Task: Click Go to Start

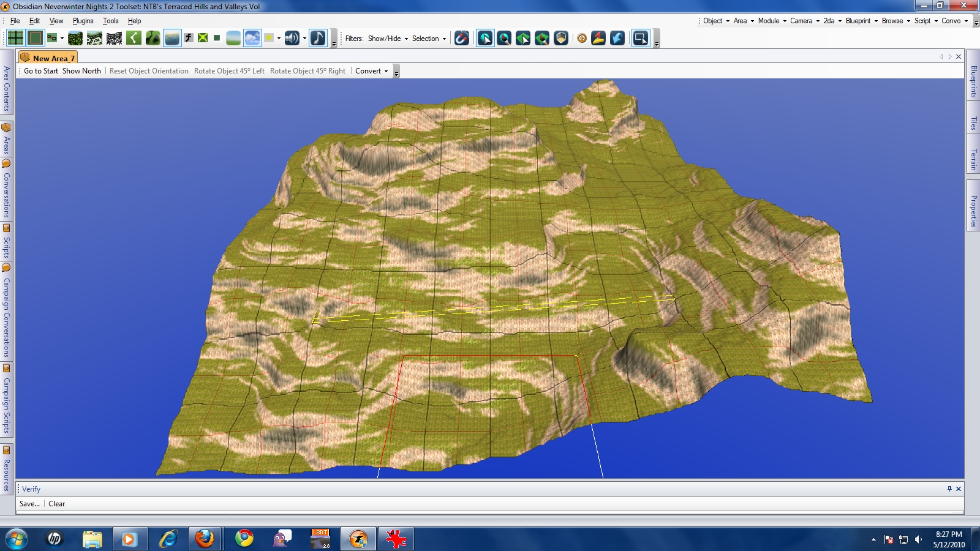Action: pyautogui.click(x=40, y=71)
